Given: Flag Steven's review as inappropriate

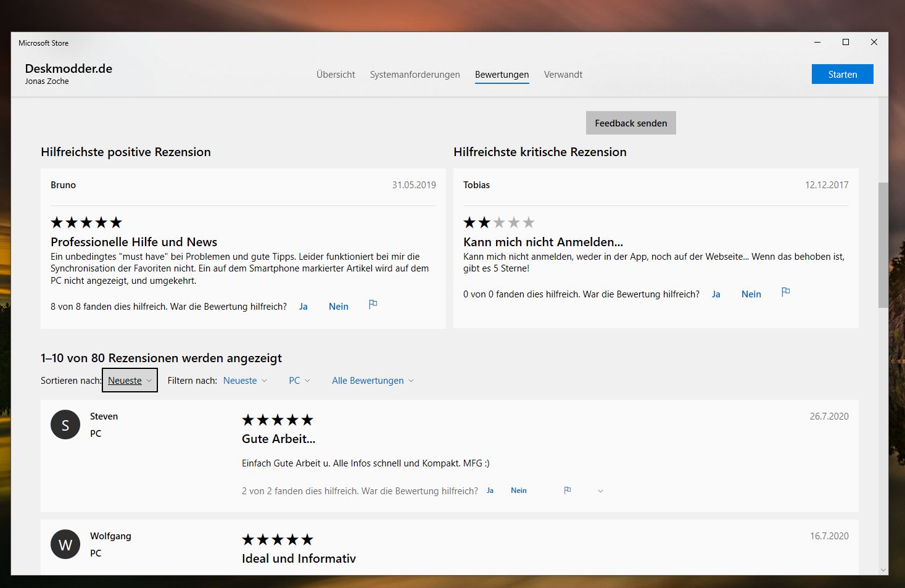Looking at the screenshot, I should 568,490.
